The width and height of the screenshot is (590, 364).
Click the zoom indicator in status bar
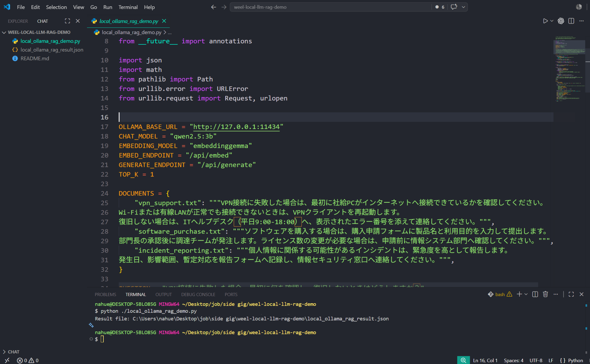463,360
